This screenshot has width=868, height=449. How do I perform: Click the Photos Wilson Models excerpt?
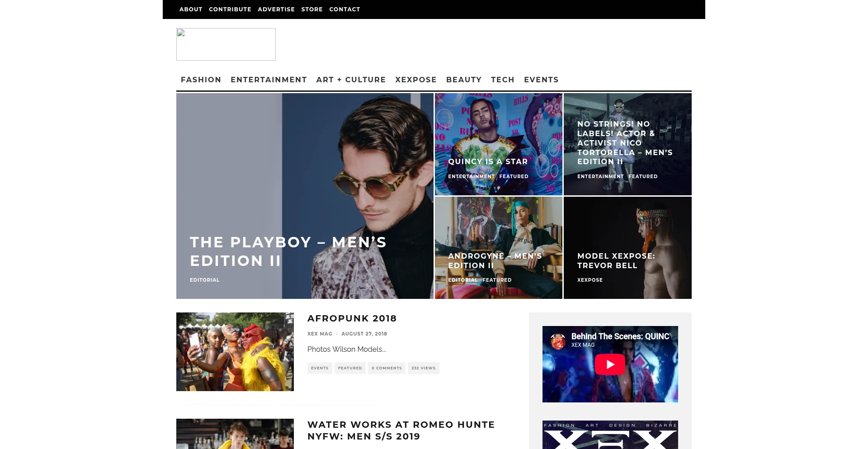pos(347,349)
